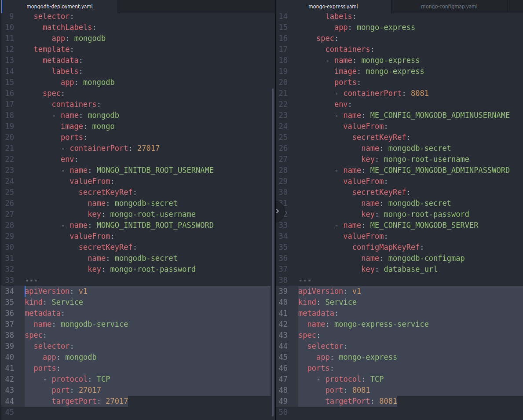Click the name 'mongo-express-service'
Image resolution: width=523 pixels, height=420 pixels.
point(381,325)
